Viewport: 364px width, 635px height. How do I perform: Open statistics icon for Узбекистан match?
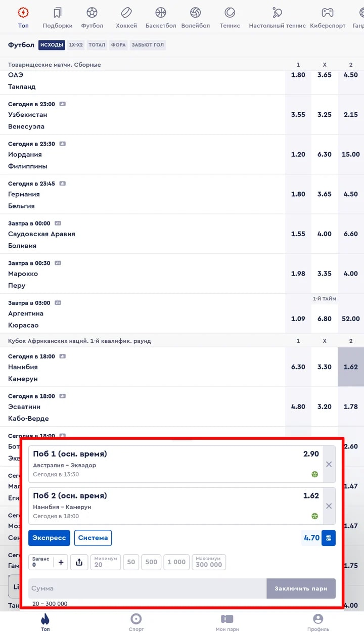pyautogui.click(x=63, y=104)
